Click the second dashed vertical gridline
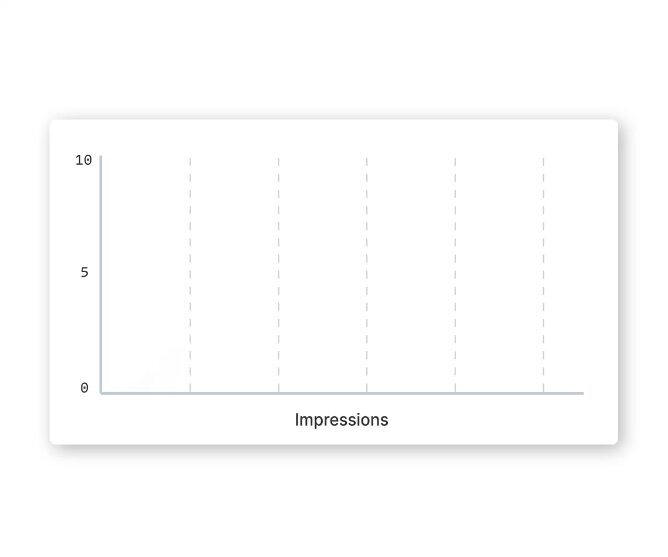Screen dimensions: 668x557 click(x=279, y=274)
